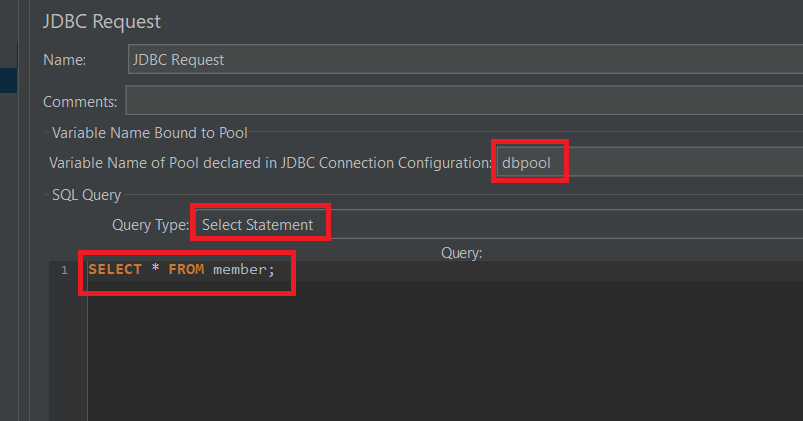Open the Query Type dropdown showing Select Statement

[x=499, y=224]
